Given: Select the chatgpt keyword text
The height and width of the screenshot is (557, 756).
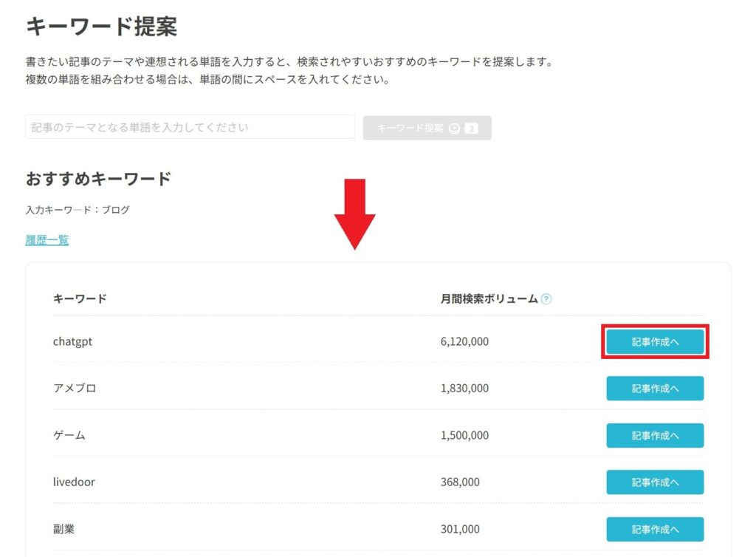Looking at the screenshot, I should coord(72,342).
